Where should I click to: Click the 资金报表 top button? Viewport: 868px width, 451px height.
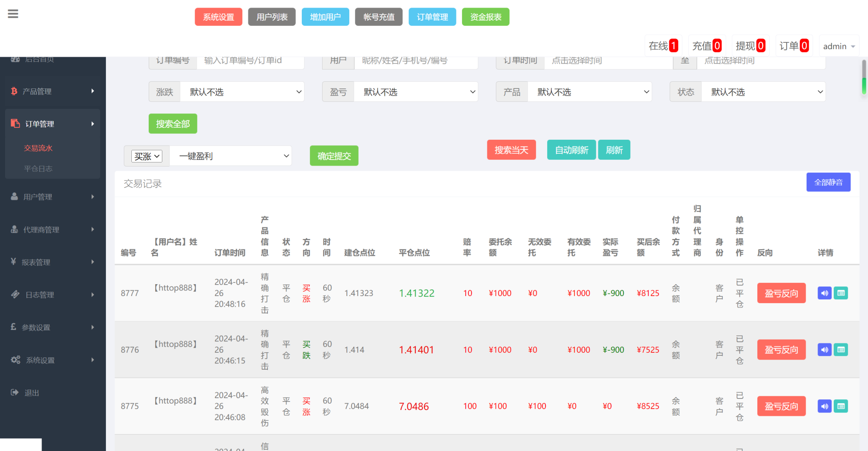tap(486, 17)
